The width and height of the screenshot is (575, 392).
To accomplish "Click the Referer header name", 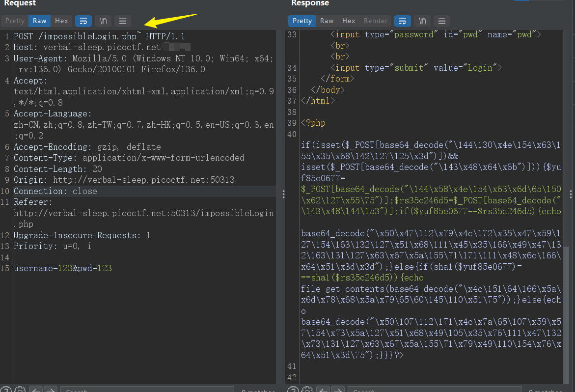I will tap(33, 202).
